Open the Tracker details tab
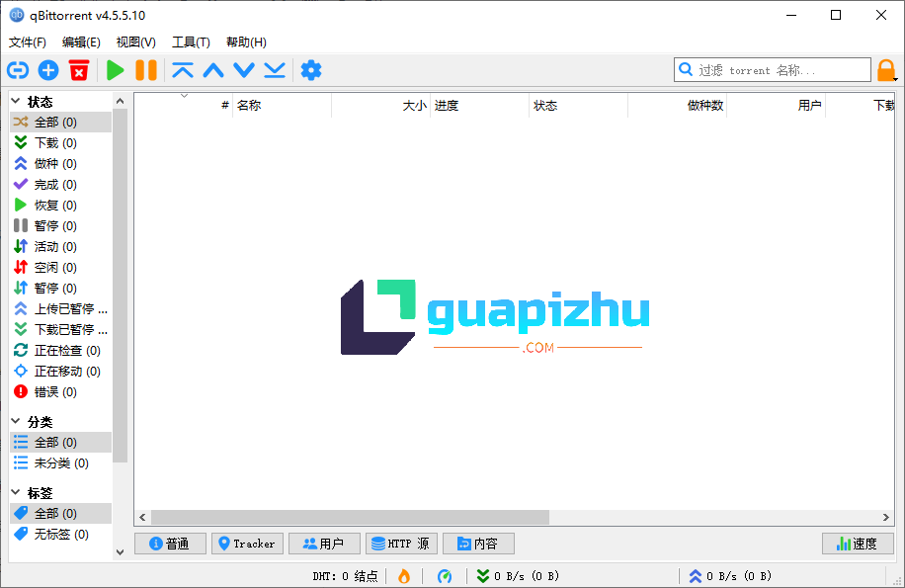This screenshot has height=588, width=905. tap(248, 544)
